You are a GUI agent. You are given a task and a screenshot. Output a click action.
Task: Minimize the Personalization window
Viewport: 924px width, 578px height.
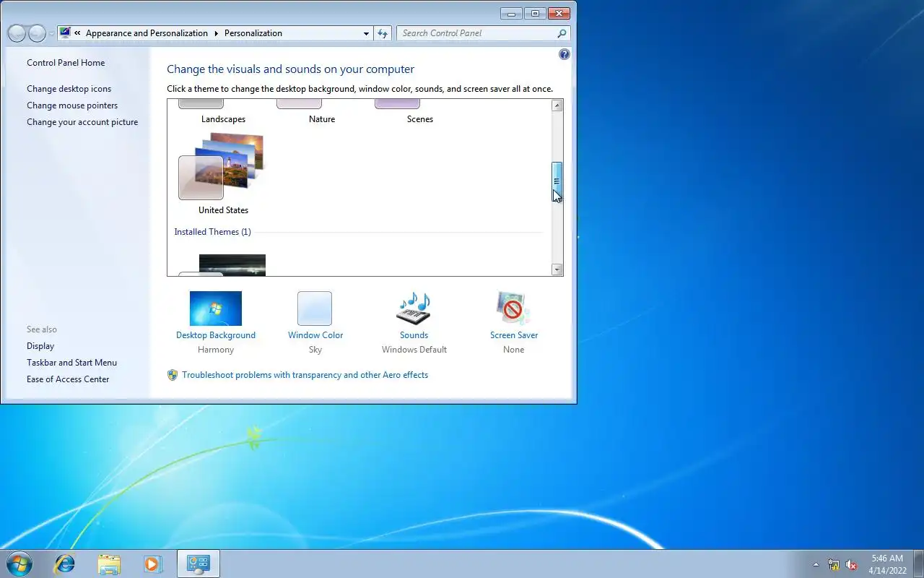coord(511,13)
